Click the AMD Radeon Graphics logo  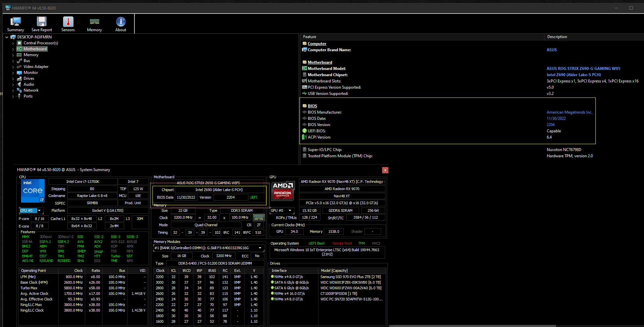point(283,191)
